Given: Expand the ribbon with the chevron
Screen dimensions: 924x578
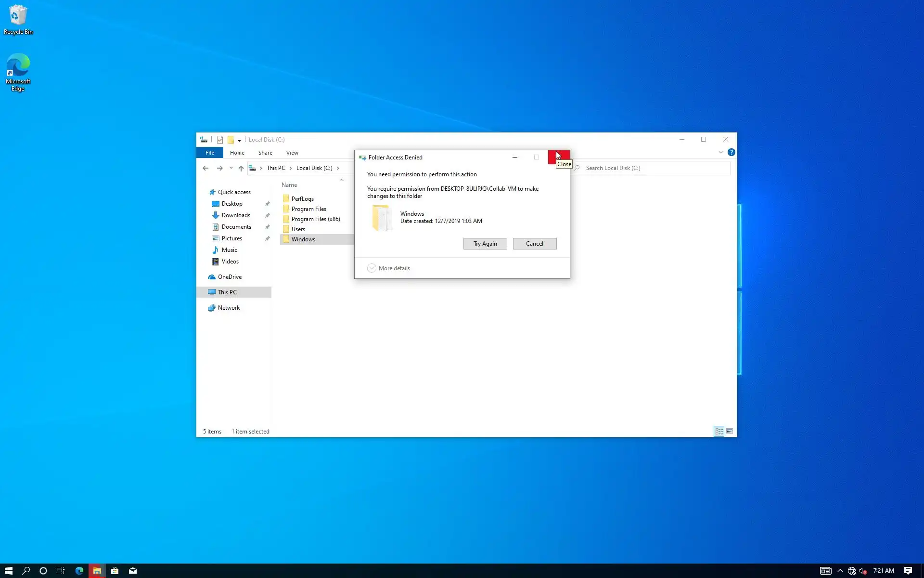Looking at the screenshot, I should 720,152.
